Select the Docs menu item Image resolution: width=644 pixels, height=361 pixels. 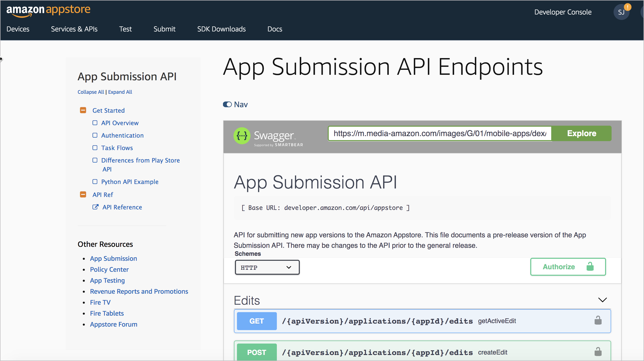click(x=275, y=28)
